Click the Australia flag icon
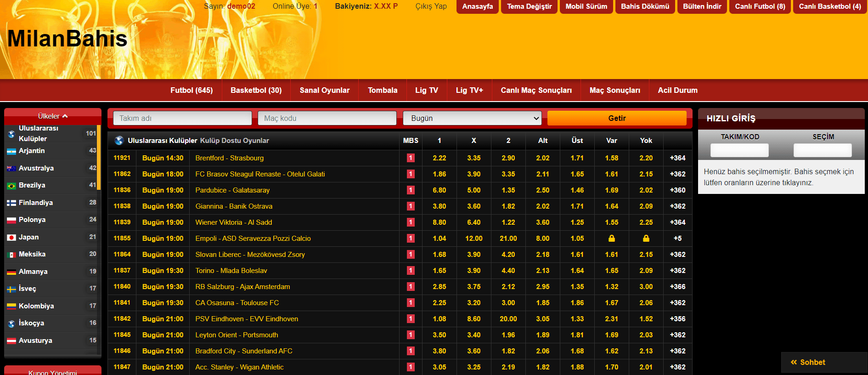Image resolution: width=868 pixels, height=375 pixels. pos(11,169)
